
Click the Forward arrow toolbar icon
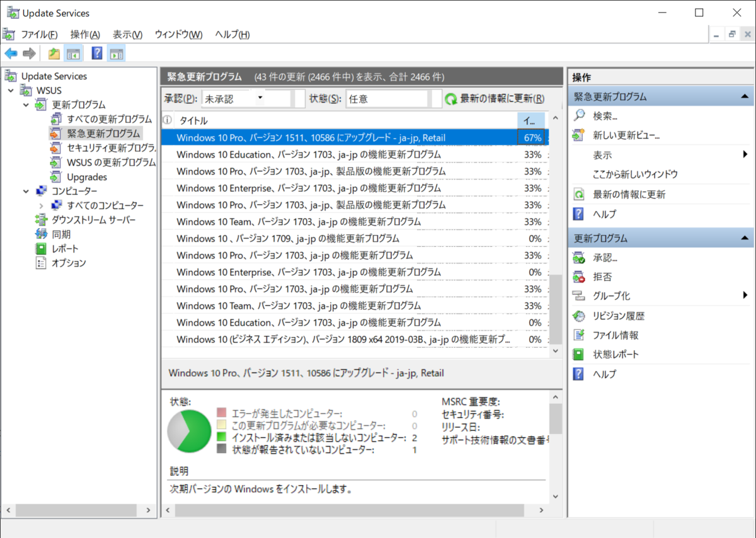pos(29,54)
